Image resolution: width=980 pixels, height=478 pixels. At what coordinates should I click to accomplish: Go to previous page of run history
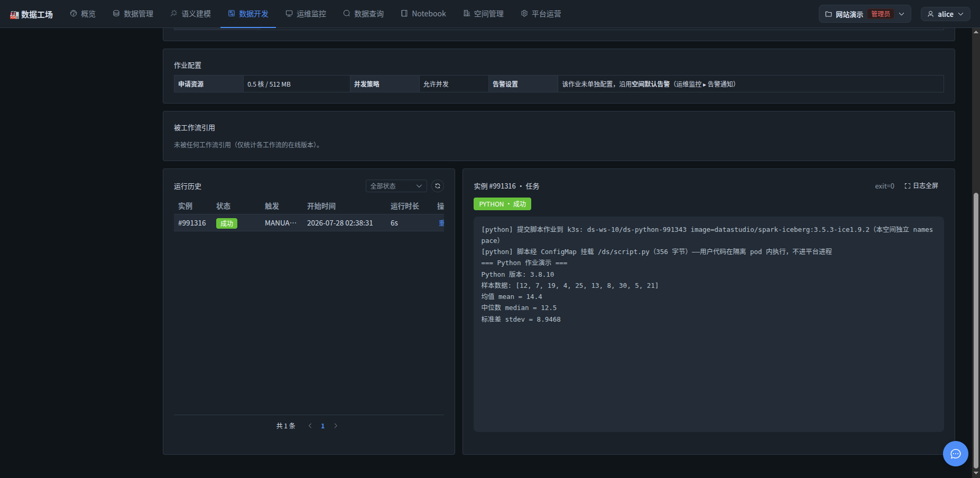(310, 426)
